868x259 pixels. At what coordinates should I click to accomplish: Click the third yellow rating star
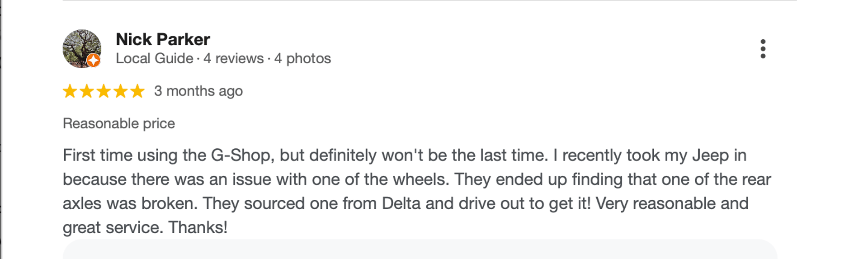(104, 91)
